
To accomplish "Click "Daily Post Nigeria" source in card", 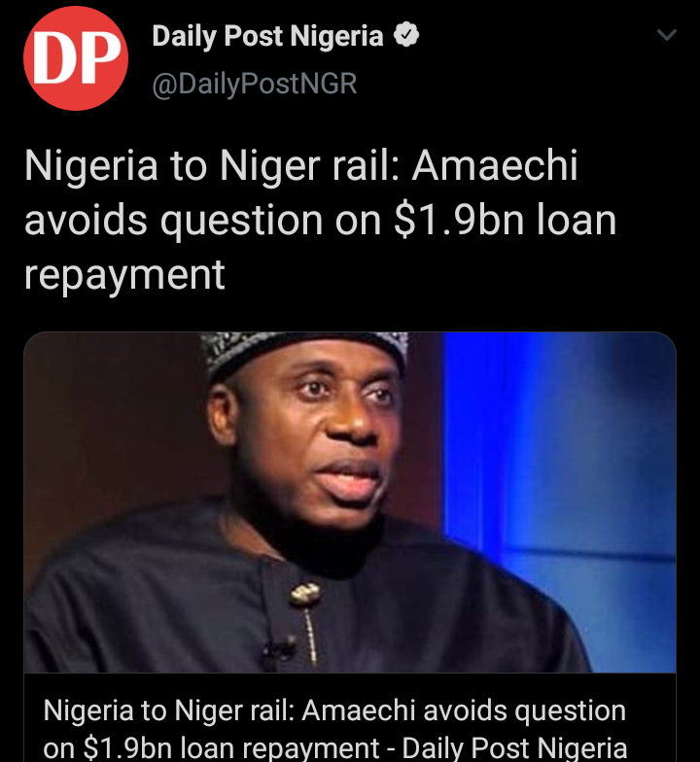I will pos(514,748).
